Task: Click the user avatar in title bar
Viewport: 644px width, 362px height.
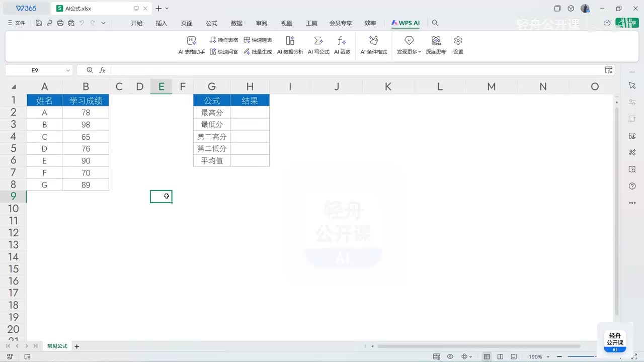Action: 585,9
